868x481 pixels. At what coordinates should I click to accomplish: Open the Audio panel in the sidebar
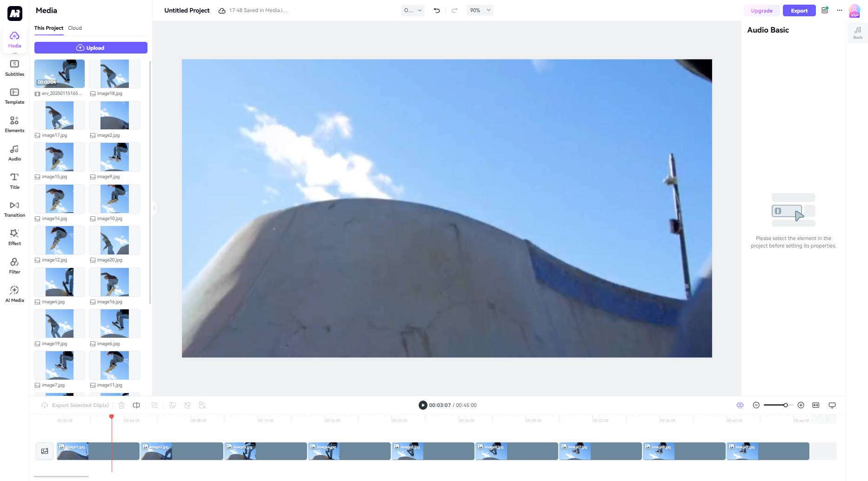coord(14,153)
